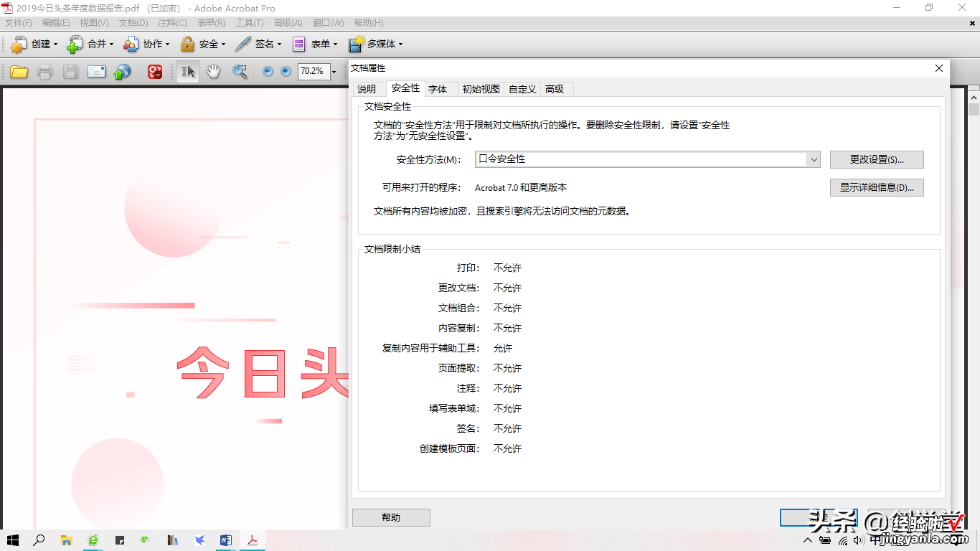This screenshot has height=551, width=980.
Task: Switch to the 字体 tab
Action: point(438,89)
